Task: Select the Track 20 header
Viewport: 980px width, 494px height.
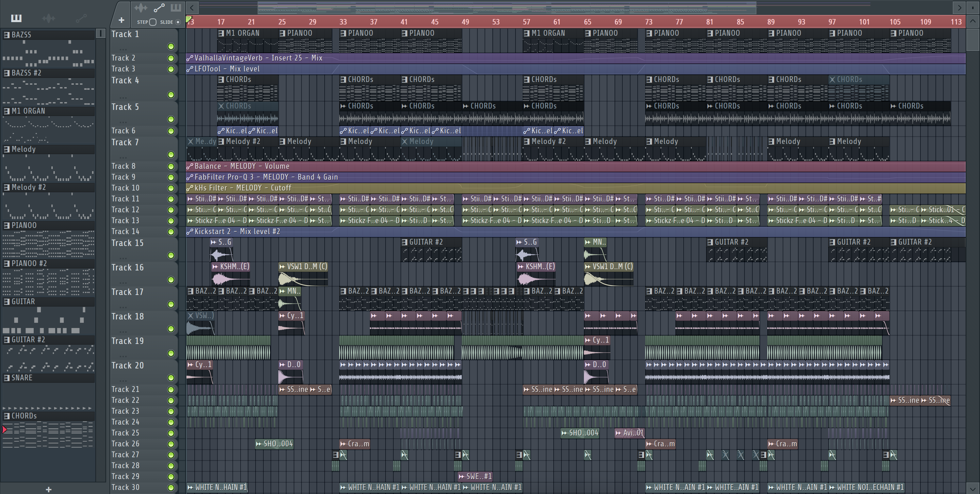Action: pyautogui.click(x=144, y=371)
